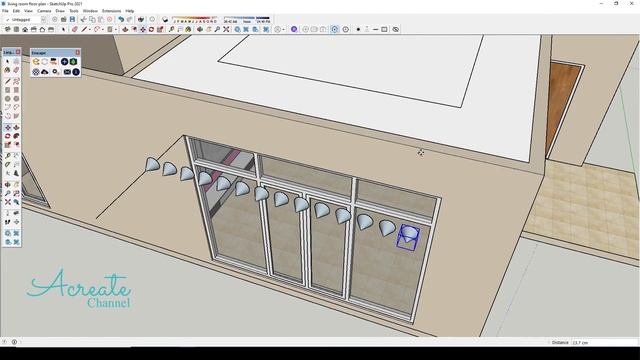The width and height of the screenshot is (640, 360).
Task: Start Enscape from the Enscape toolbar
Action: [36, 62]
